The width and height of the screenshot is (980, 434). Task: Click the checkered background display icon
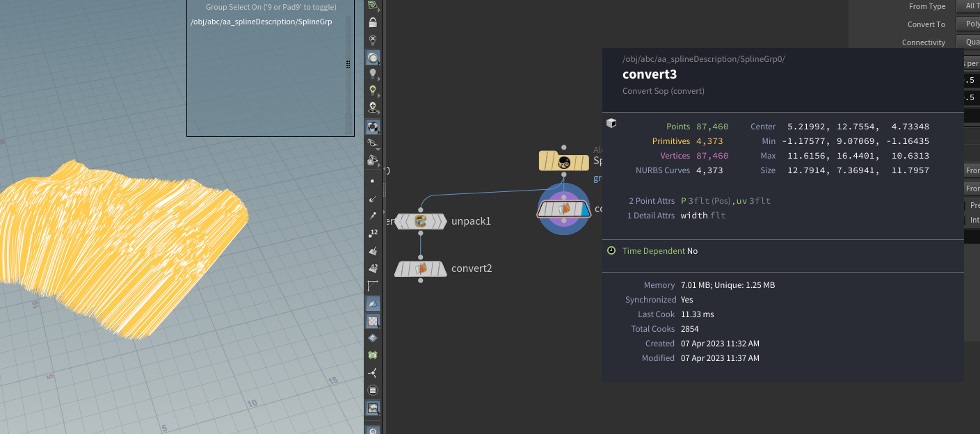tap(373, 321)
